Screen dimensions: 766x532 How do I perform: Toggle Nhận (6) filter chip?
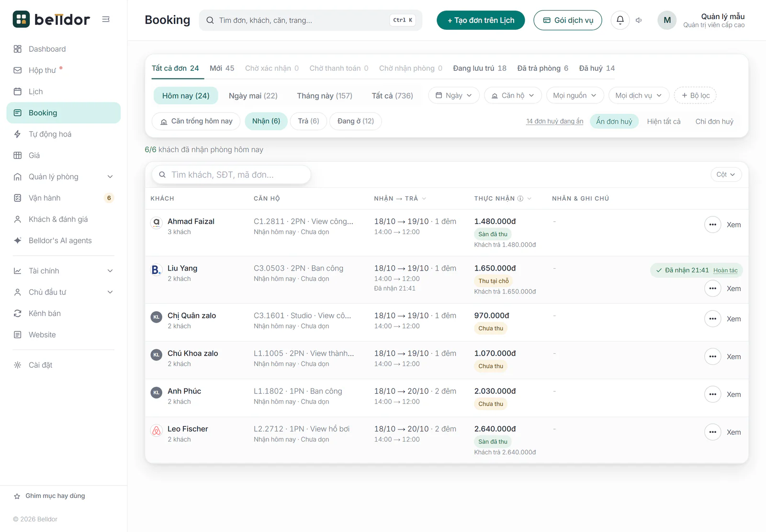[266, 121]
